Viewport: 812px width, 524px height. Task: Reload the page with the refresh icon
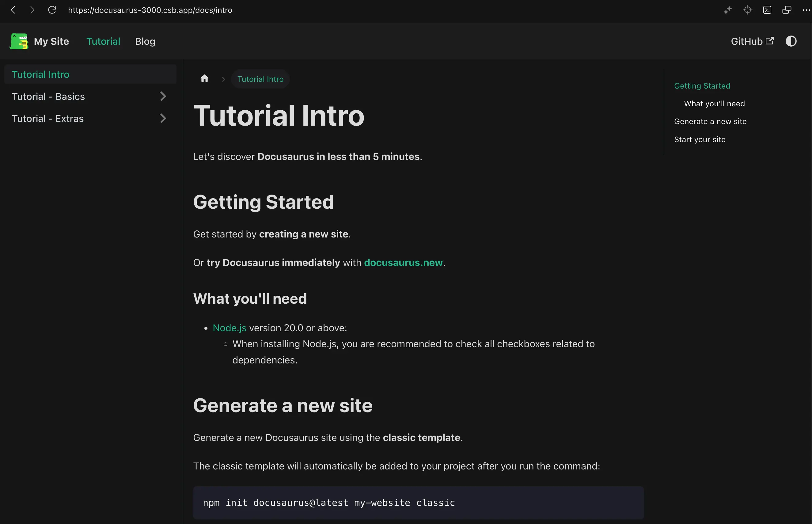click(x=52, y=10)
